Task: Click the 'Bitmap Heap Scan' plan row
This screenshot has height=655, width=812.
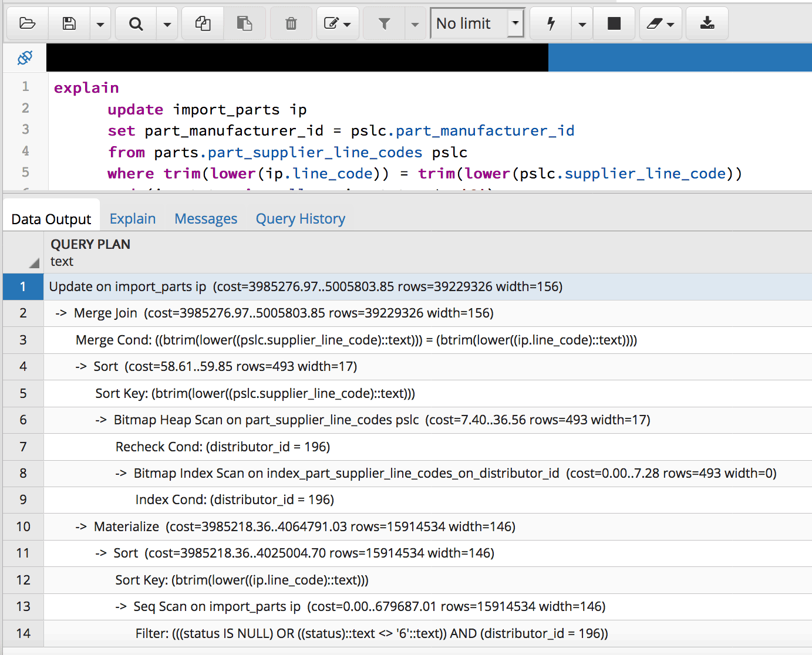Action: 428,420
